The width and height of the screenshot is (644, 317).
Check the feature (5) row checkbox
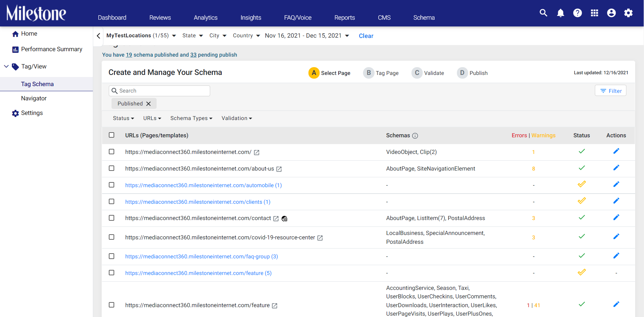tap(112, 273)
